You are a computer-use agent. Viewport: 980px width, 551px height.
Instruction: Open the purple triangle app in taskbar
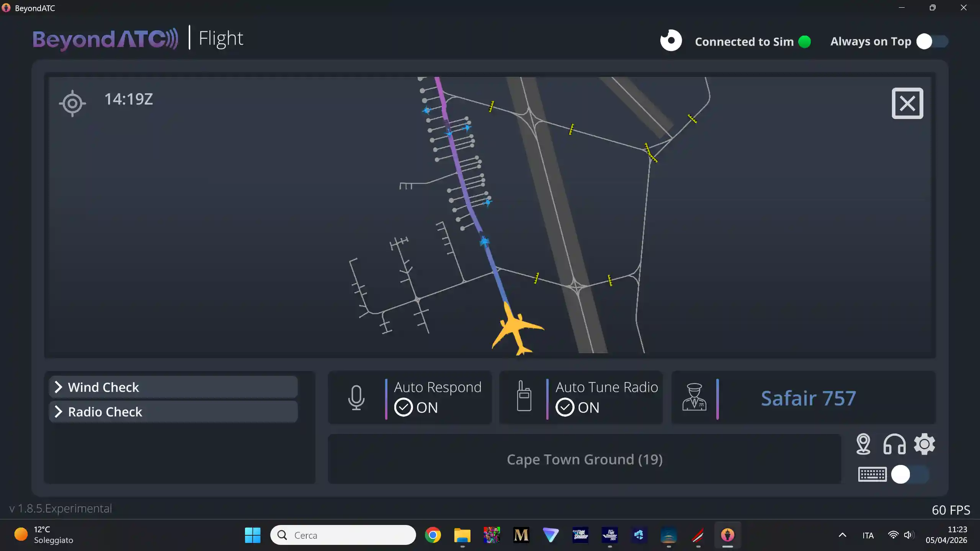click(x=550, y=535)
